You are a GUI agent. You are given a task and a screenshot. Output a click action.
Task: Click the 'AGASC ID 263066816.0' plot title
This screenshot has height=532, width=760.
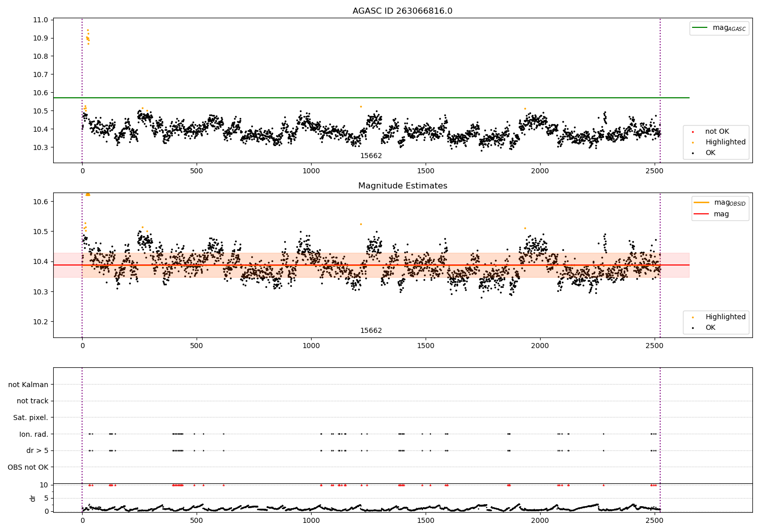click(402, 11)
